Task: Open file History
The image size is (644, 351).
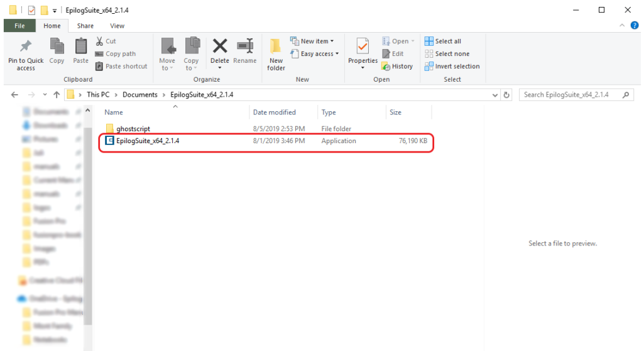Action: 397,66
